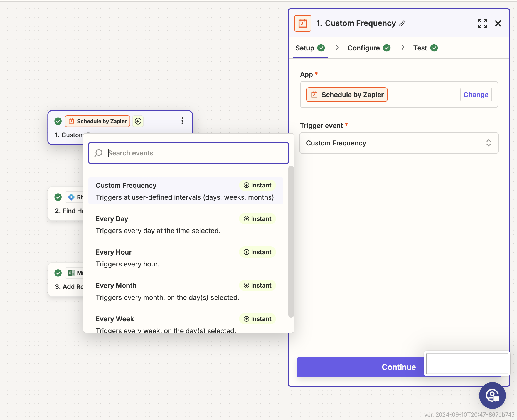The image size is (517, 420).
Task: Click the green check on step 3 card
Action: (58, 273)
